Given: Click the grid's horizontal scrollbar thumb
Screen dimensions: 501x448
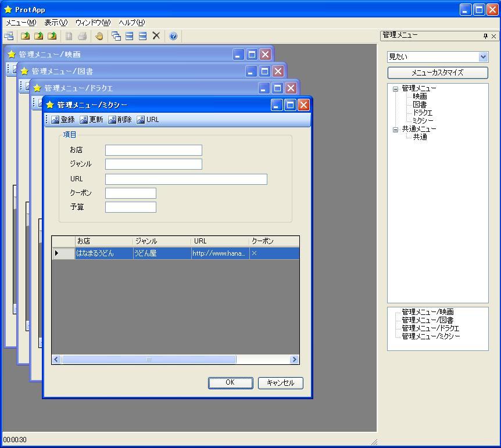Looking at the screenshot, I should tap(149, 360).
